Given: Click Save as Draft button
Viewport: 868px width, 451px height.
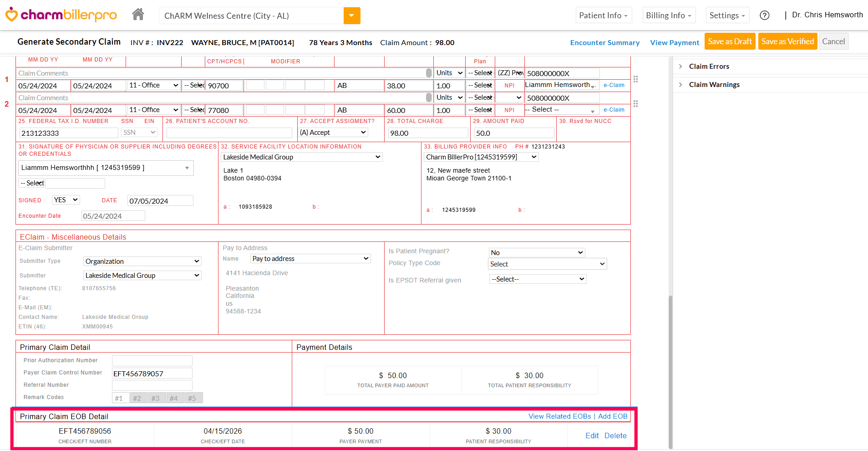Looking at the screenshot, I should click(730, 41).
